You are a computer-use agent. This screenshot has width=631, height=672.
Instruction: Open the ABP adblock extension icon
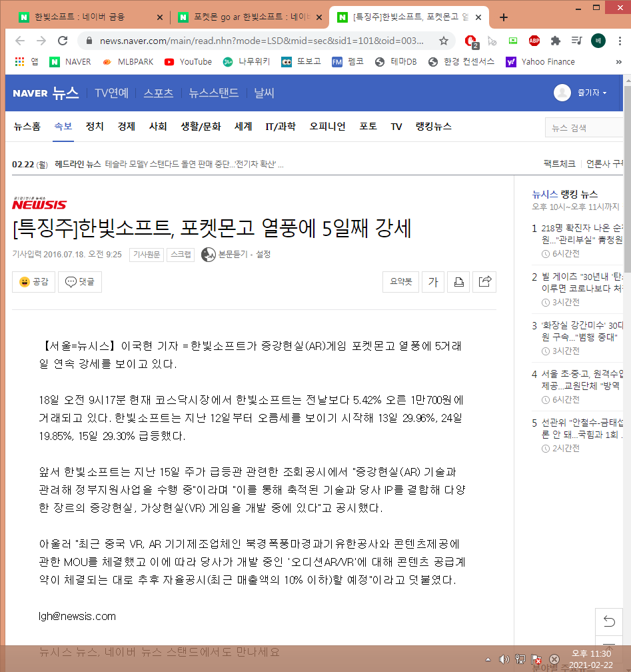(x=534, y=41)
